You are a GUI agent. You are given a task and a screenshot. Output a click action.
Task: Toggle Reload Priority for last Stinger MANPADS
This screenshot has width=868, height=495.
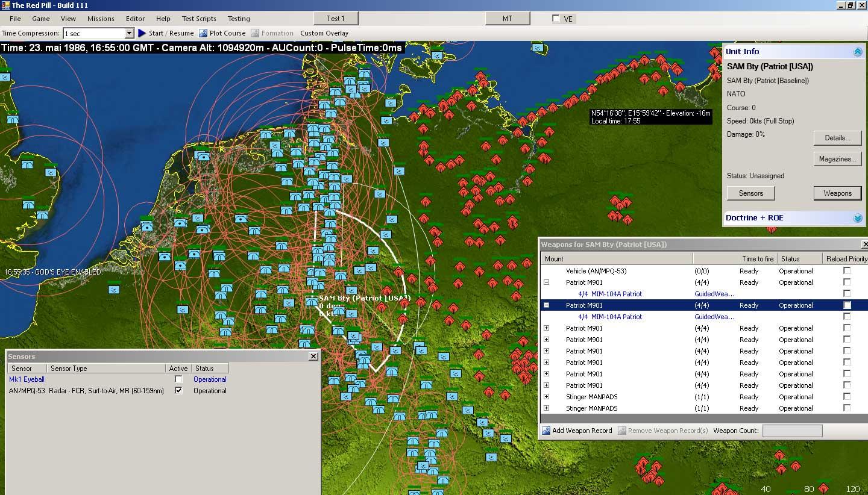[847, 408]
